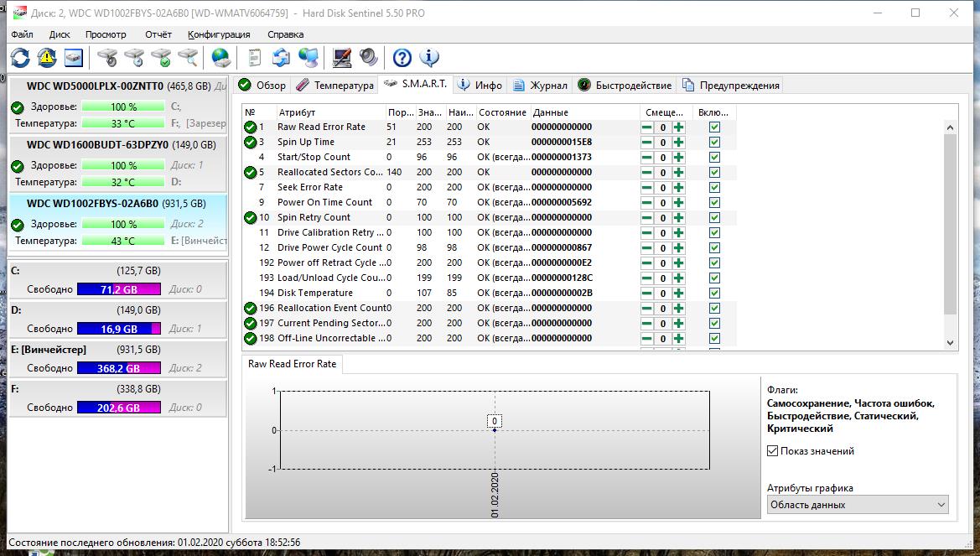Increase offset for Spin Up Time
Image resolution: width=980 pixels, height=556 pixels.
point(678,143)
